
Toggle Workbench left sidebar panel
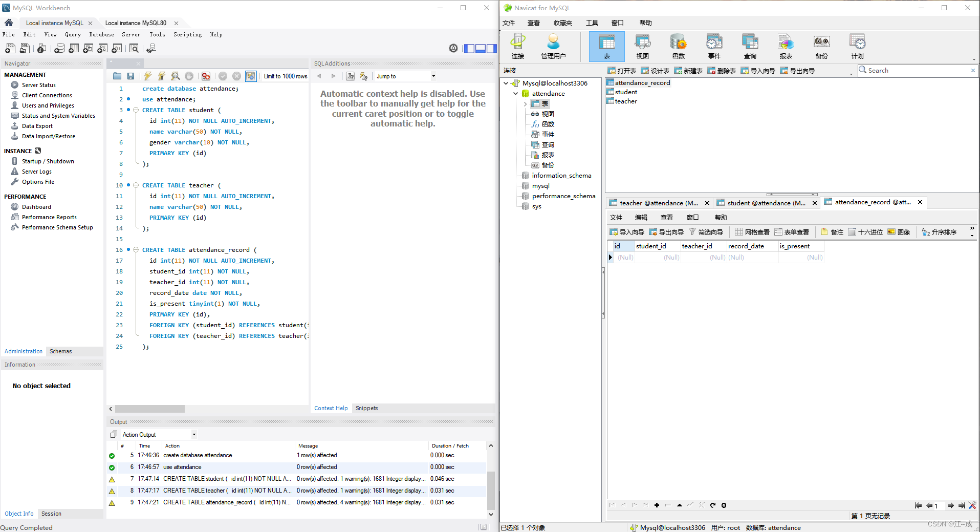pyautogui.click(x=469, y=48)
